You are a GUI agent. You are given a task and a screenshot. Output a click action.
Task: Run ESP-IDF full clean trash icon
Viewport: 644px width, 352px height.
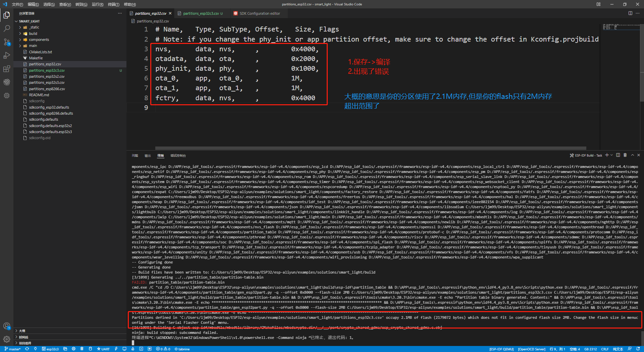point(82,349)
